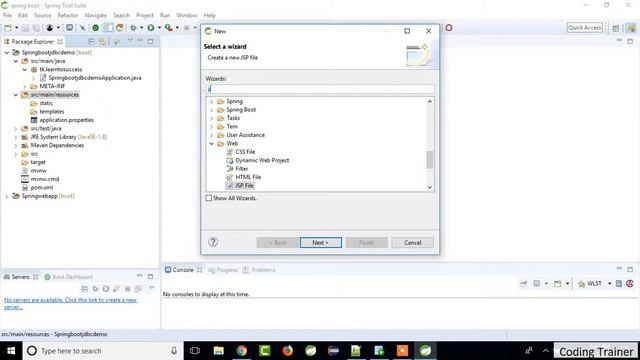This screenshot has height=360, width=640.
Task: Click the Quick Access field
Action: pyautogui.click(x=584, y=27)
